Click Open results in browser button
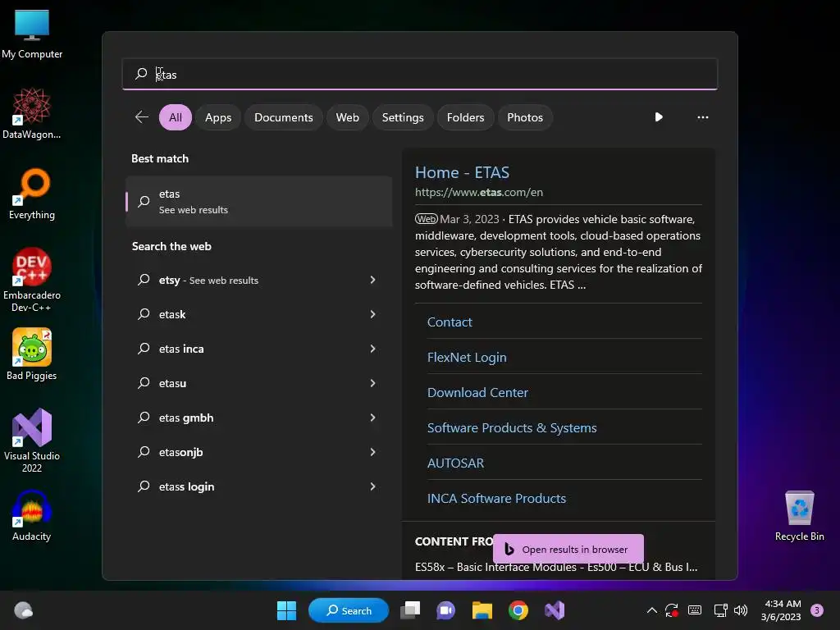The height and width of the screenshot is (630, 840). pyautogui.click(x=568, y=549)
